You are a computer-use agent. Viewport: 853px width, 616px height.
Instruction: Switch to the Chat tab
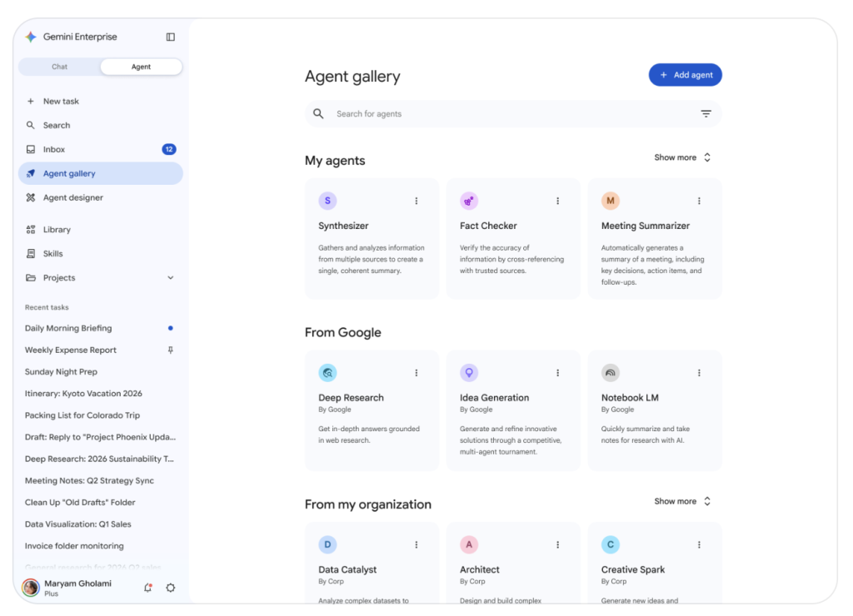(60, 67)
